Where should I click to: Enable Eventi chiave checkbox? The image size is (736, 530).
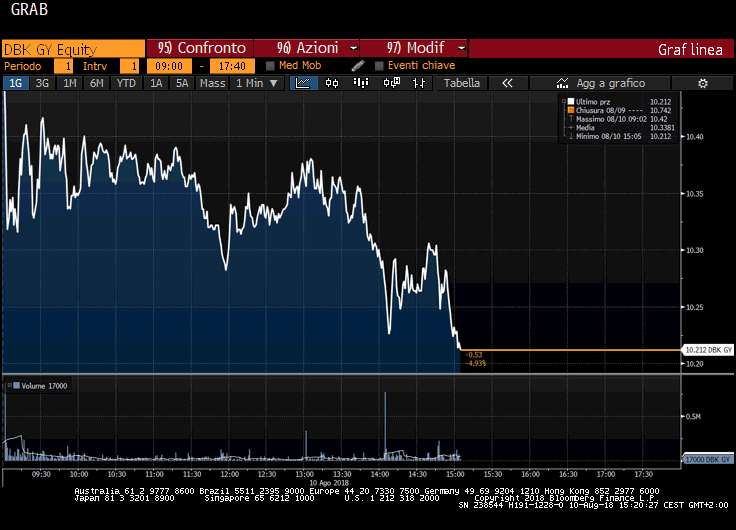379,66
